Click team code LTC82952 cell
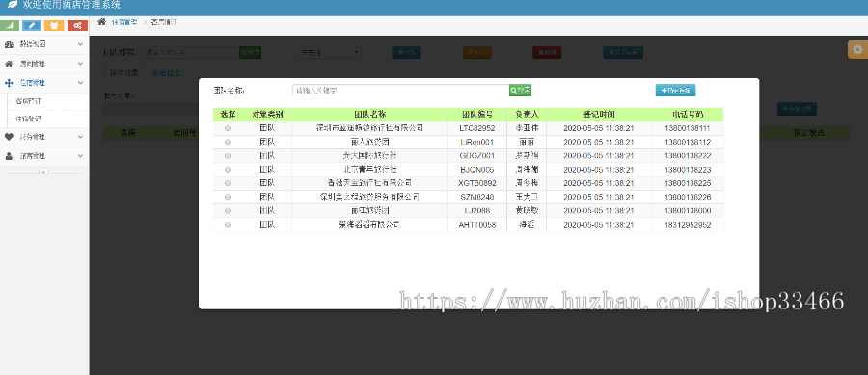This screenshot has height=375, width=868. pos(477,128)
